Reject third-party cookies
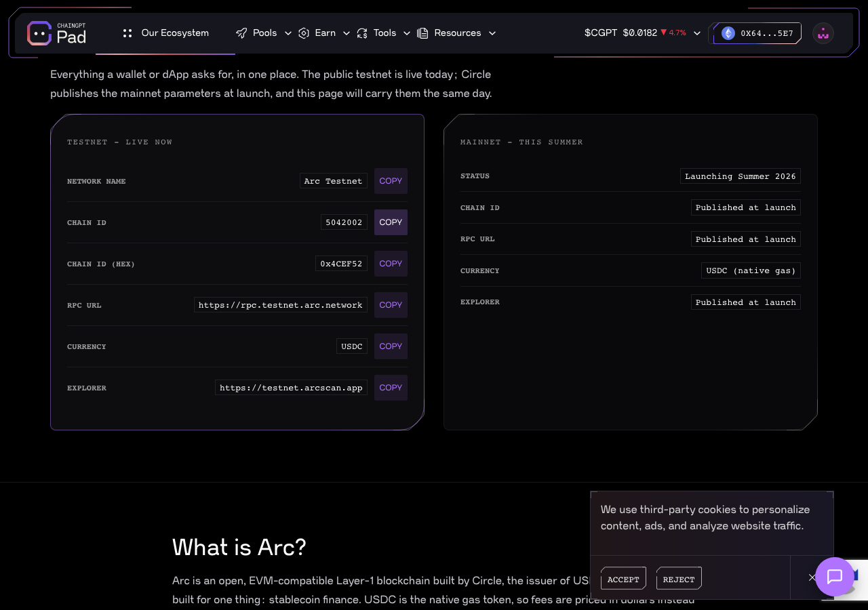Screen dimensions: 868x610 pos(679,579)
